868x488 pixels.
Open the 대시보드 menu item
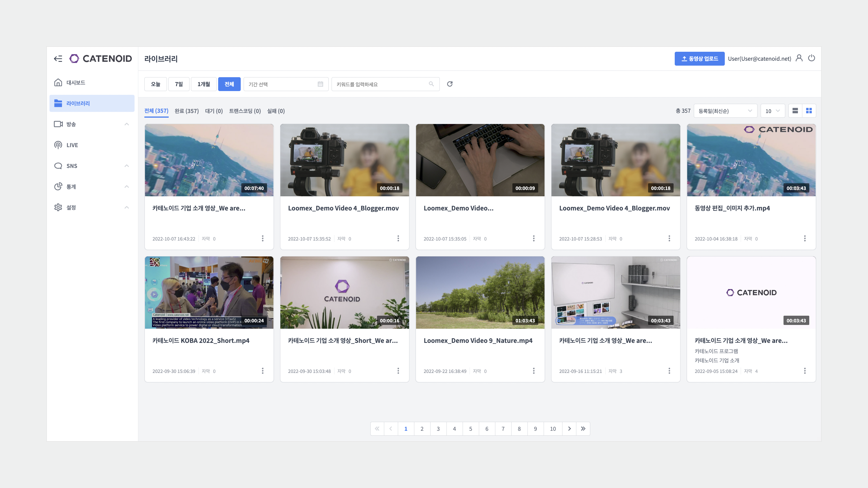click(x=76, y=82)
